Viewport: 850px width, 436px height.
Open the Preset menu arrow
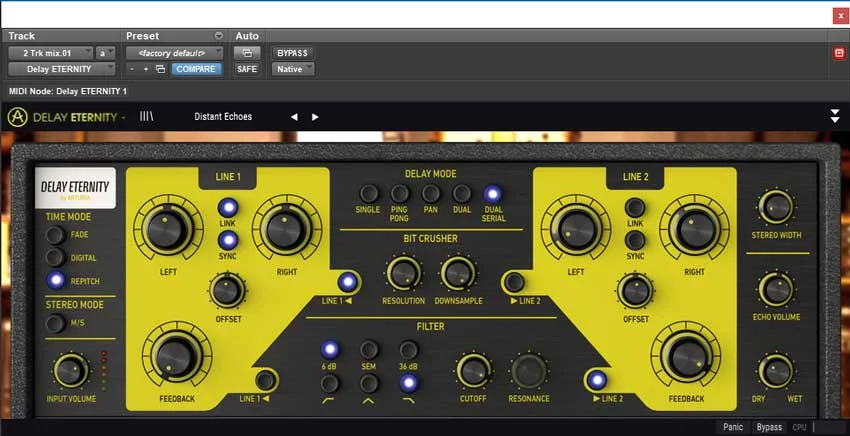click(218, 36)
